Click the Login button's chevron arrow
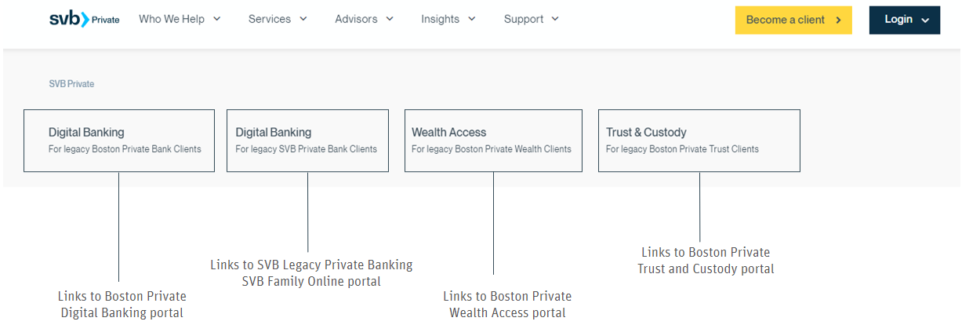980x325 pixels. (x=925, y=20)
